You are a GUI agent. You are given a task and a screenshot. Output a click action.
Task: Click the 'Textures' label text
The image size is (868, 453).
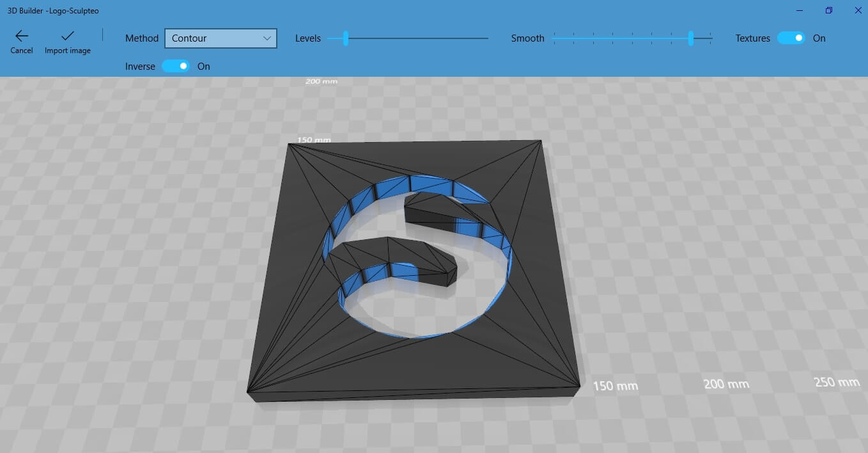(753, 38)
